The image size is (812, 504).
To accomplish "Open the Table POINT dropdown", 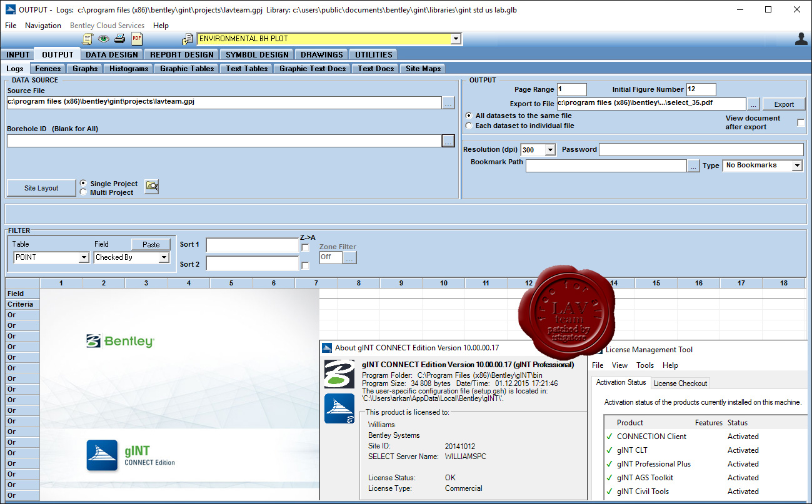I will click(x=84, y=257).
